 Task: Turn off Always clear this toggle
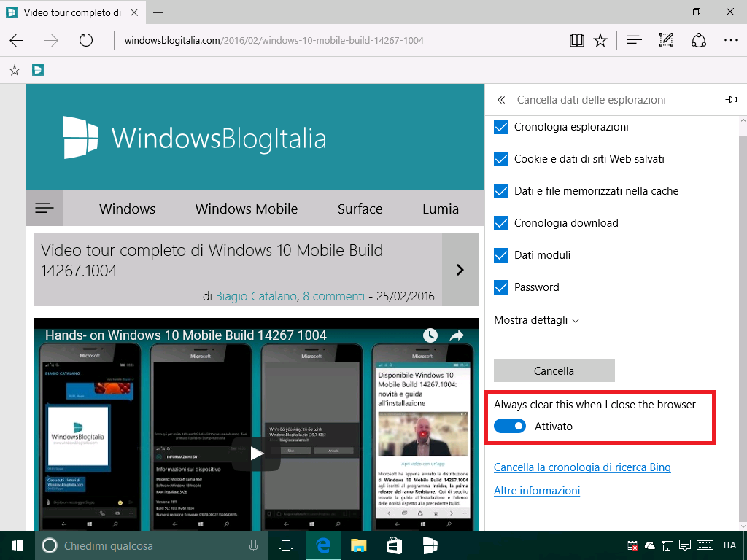pos(510,426)
